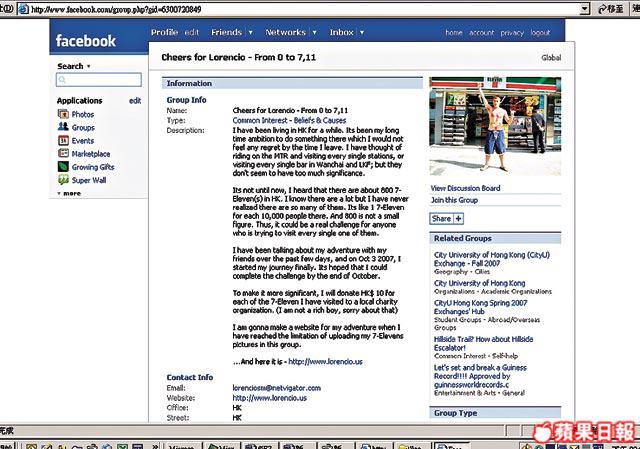Expand more applications in sidebar
The image size is (640, 449).
click(69, 193)
